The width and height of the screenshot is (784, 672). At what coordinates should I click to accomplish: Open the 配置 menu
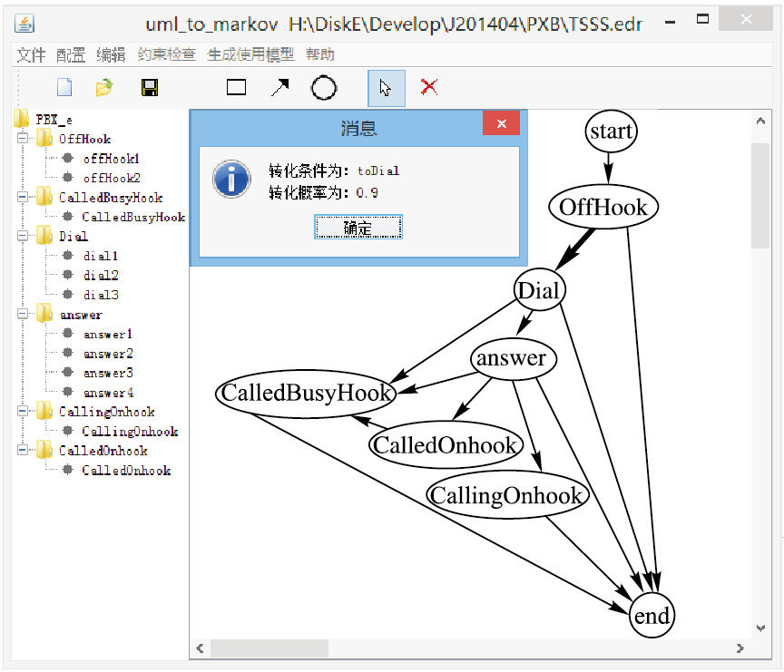pos(71,55)
